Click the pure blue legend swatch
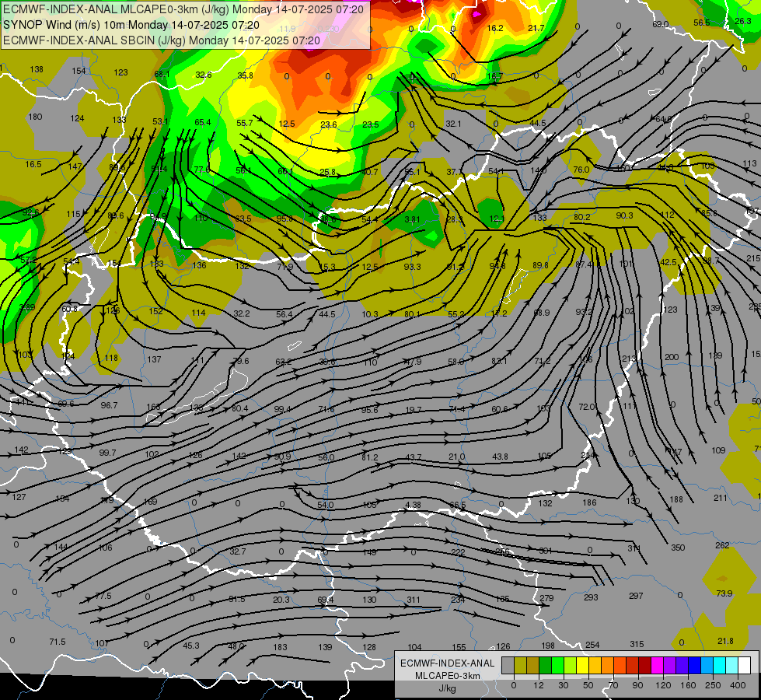The image size is (761, 700). point(694,666)
